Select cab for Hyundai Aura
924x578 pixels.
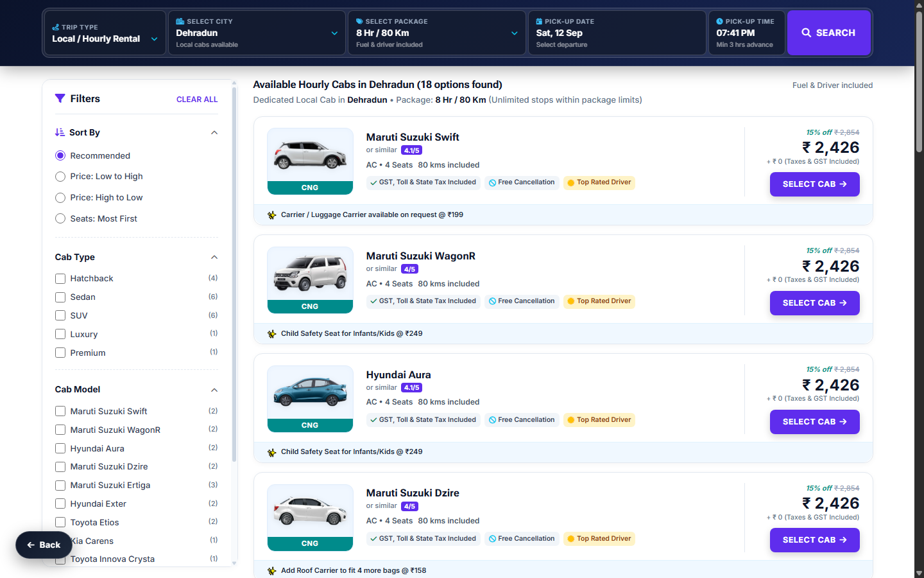click(x=814, y=422)
